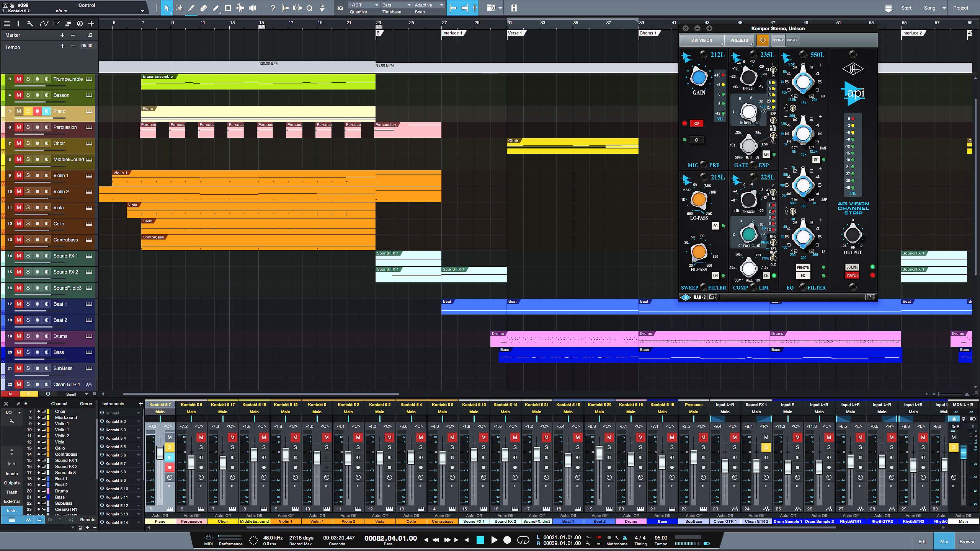Open the Marker track flag icon
980x551 pixels.
point(57,24)
